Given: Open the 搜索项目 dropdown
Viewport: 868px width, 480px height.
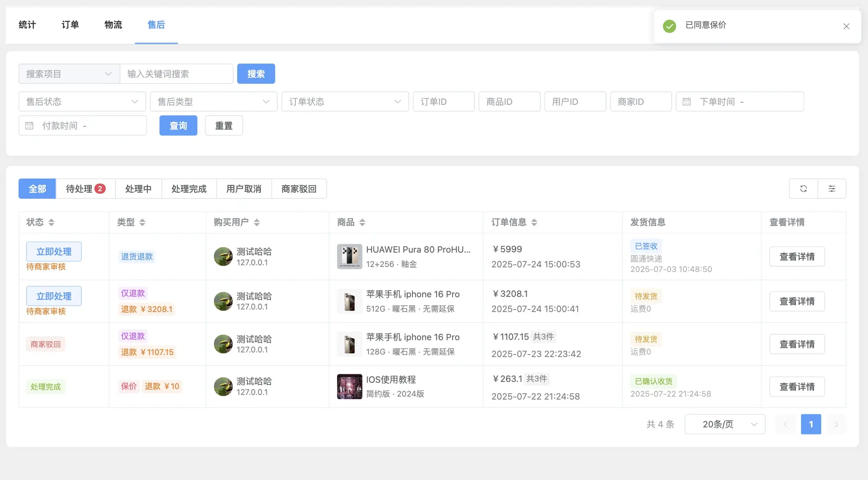Looking at the screenshot, I should pos(69,74).
